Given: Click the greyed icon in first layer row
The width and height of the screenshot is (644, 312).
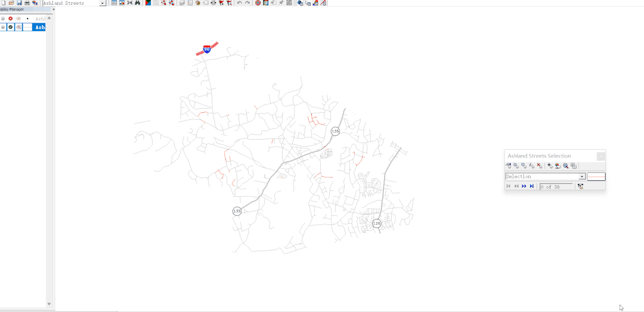Looking at the screenshot, I should [18, 18].
